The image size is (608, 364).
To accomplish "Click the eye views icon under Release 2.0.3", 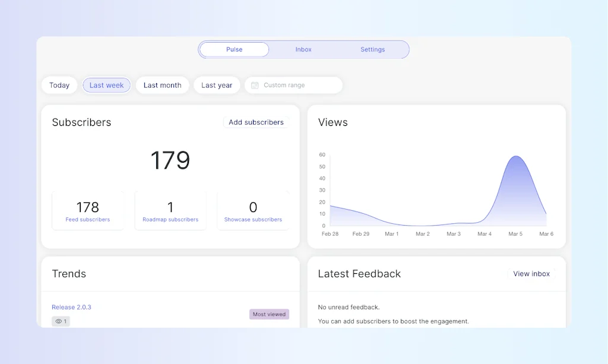I will click(59, 321).
